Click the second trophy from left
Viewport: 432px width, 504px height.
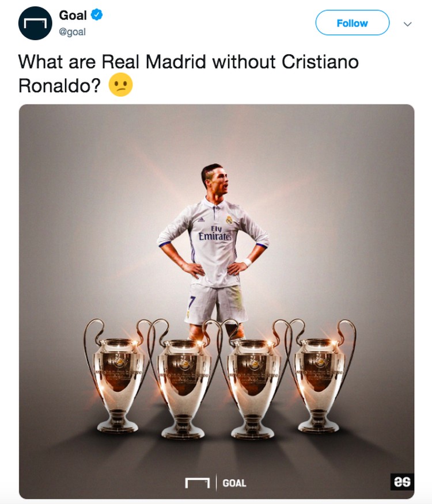pyautogui.click(x=184, y=379)
